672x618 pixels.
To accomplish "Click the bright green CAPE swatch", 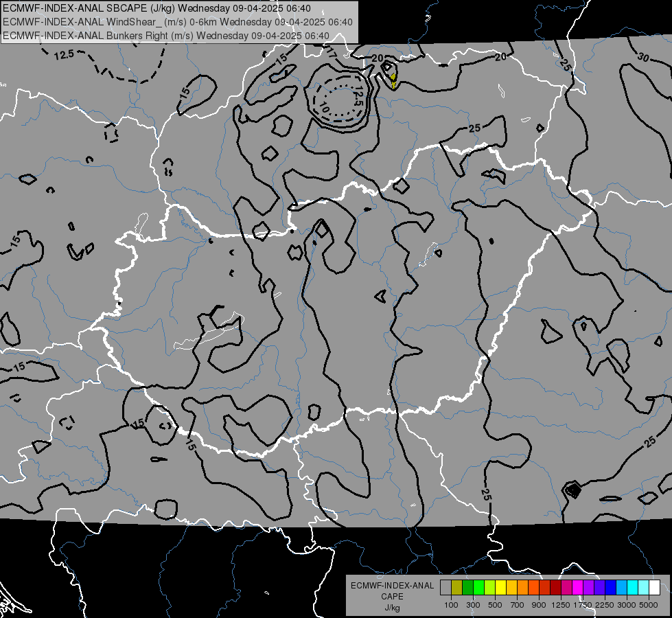I will pos(478,588).
